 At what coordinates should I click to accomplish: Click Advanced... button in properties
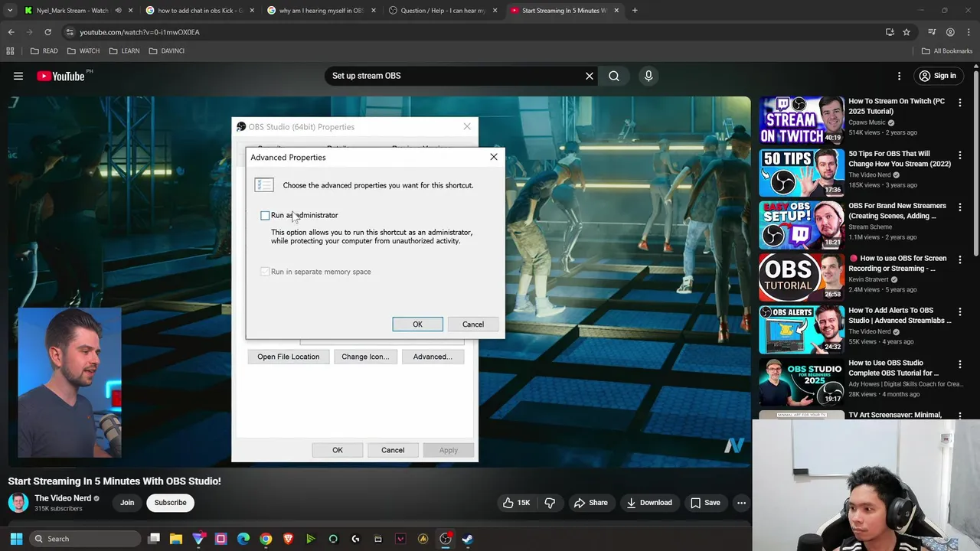(433, 357)
